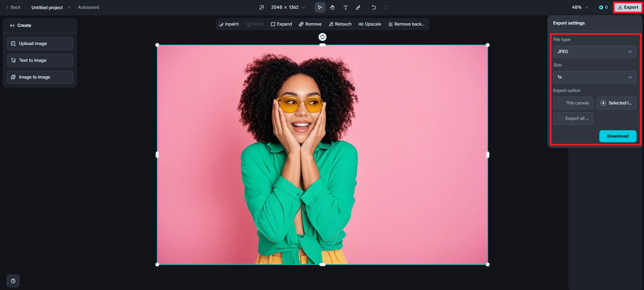Open the Text to image option
Viewport: 644px width, 290px height.
click(40, 60)
